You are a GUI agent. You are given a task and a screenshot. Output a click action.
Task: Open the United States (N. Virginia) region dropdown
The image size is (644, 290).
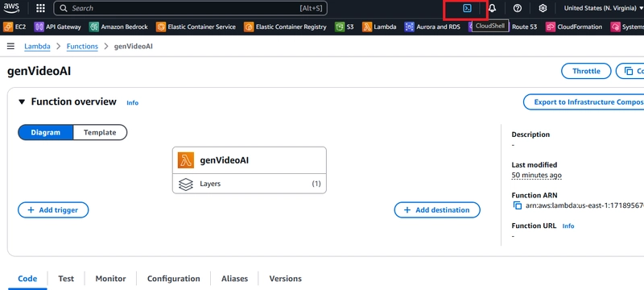[x=603, y=8]
